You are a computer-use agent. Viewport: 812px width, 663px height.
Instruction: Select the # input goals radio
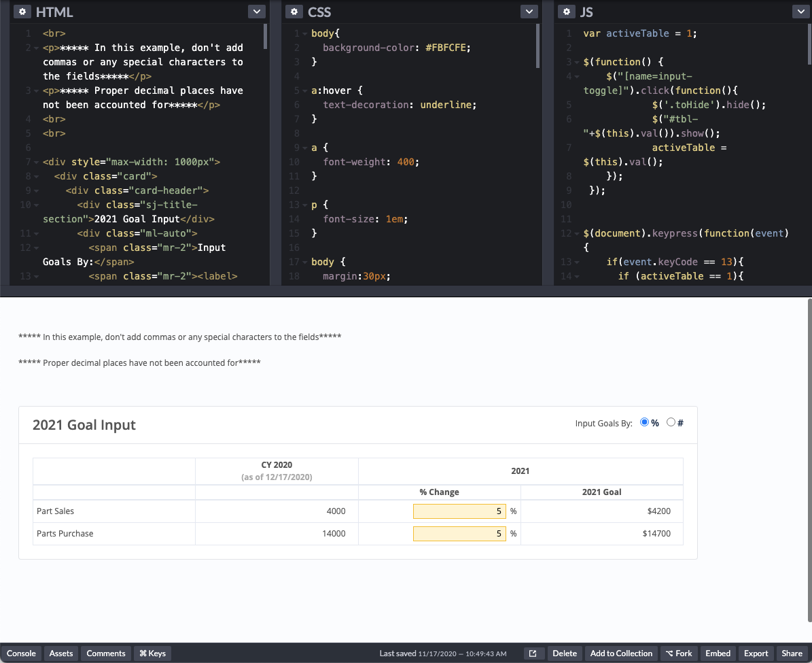pyautogui.click(x=671, y=422)
